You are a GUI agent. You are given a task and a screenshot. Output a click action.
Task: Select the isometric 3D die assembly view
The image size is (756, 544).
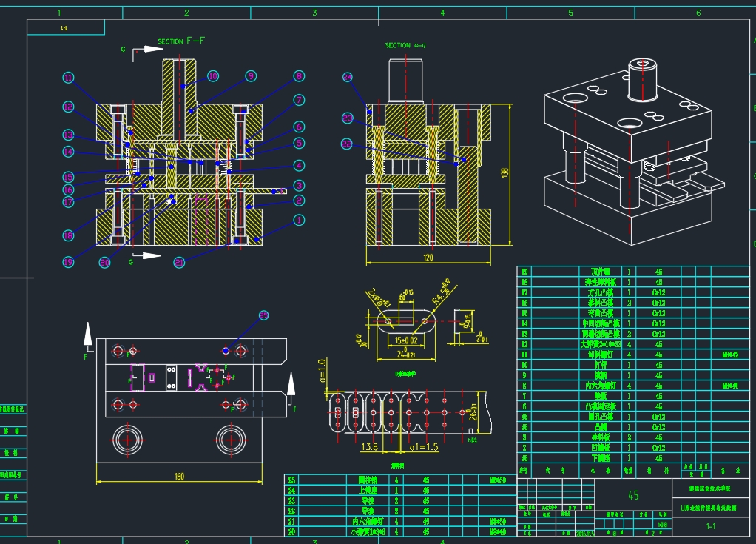[634, 152]
